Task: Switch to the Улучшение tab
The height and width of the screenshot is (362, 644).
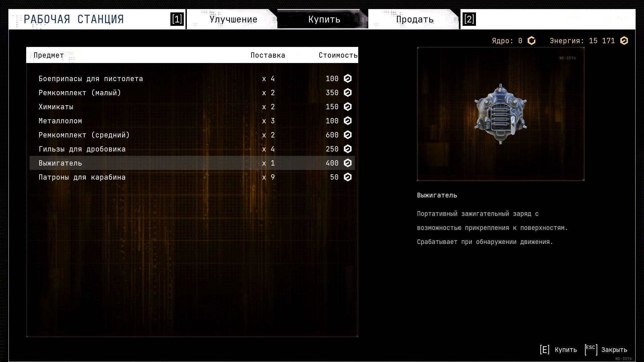Action: [233, 19]
